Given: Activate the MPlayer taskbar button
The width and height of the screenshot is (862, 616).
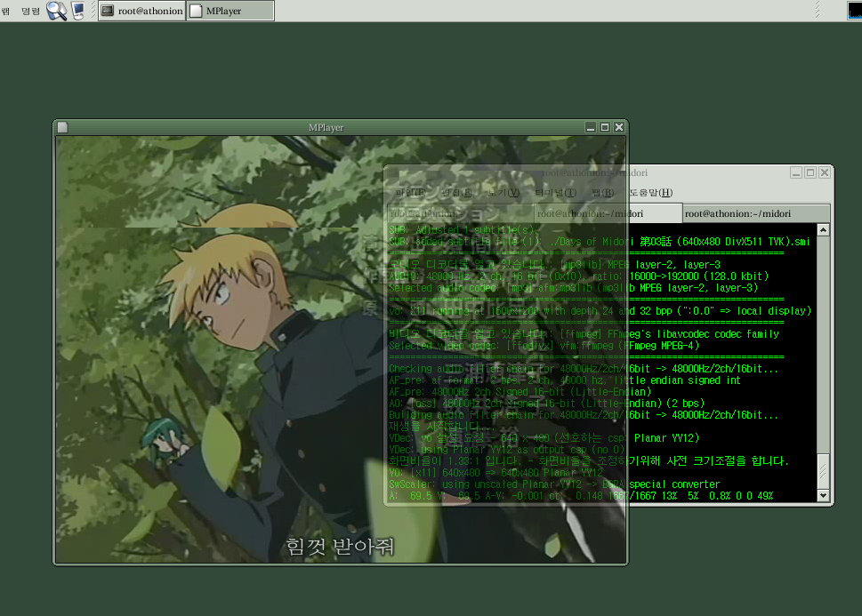Looking at the screenshot, I should coord(230,11).
